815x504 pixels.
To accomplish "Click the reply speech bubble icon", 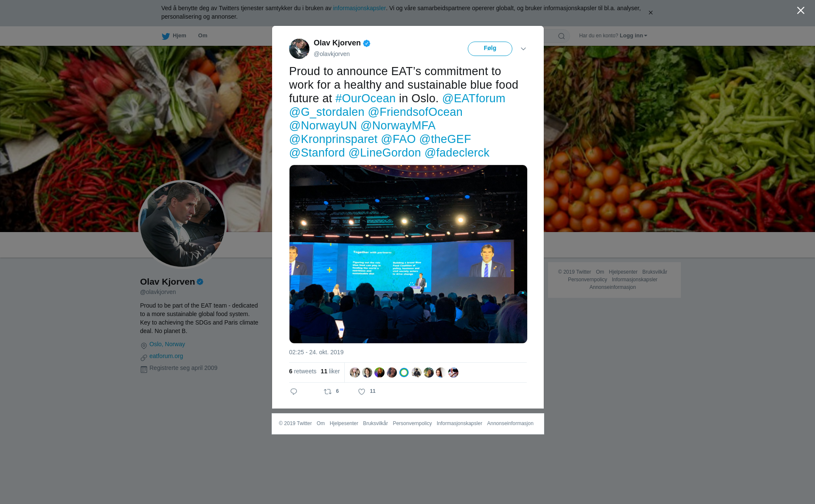I will (x=294, y=392).
